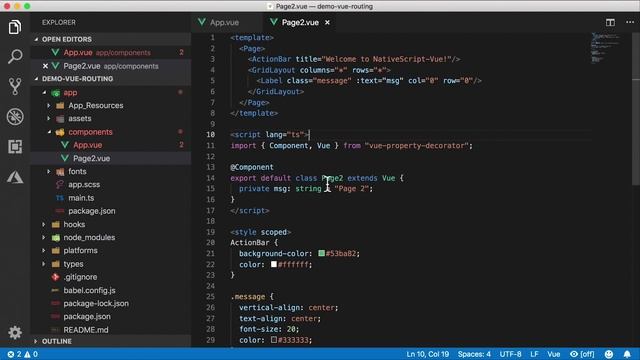Screen dimensions: 640x360
Task: Expand the App_Resources folder
Action: coord(49,105)
